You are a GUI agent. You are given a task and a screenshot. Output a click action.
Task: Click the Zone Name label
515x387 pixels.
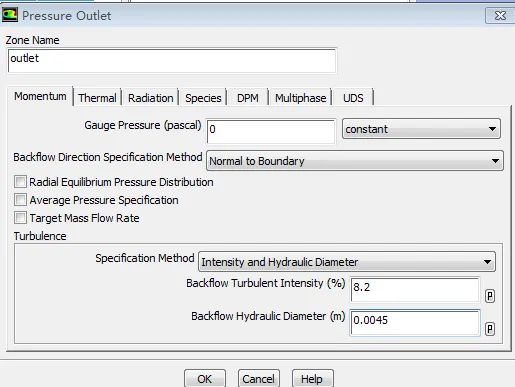pos(32,40)
